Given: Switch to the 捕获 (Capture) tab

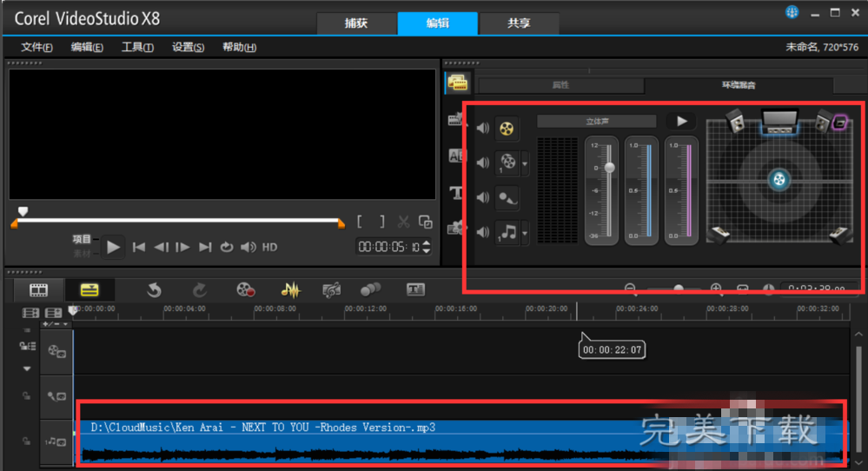Looking at the screenshot, I should point(356,23).
